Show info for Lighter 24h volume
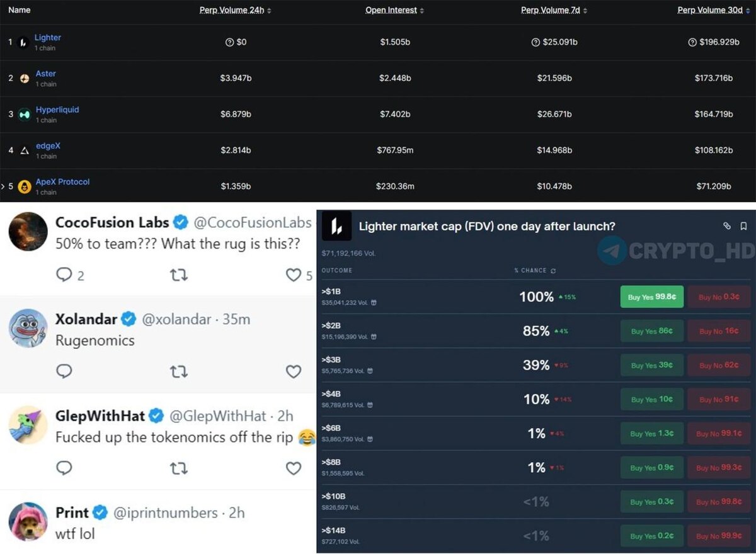 [x=229, y=42]
